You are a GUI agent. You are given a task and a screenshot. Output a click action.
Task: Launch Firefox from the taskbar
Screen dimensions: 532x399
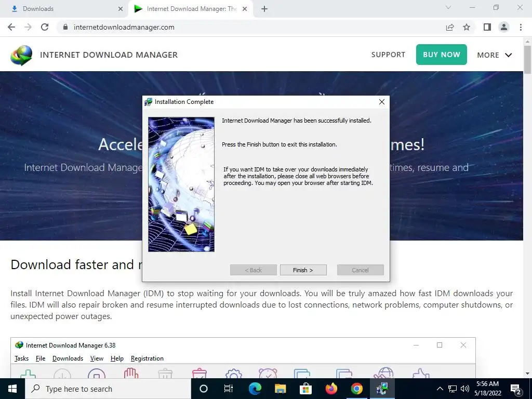pyautogui.click(x=331, y=389)
